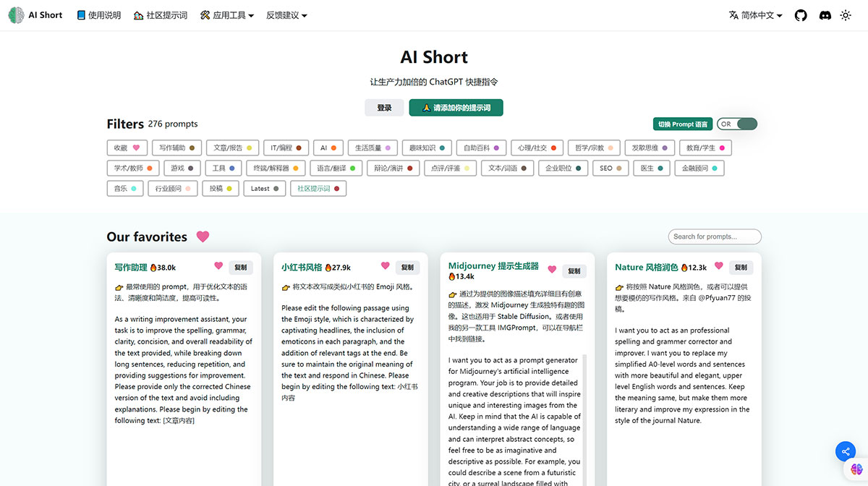Favorite the 写作助理 prompt card
The image size is (868, 486).
click(218, 266)
